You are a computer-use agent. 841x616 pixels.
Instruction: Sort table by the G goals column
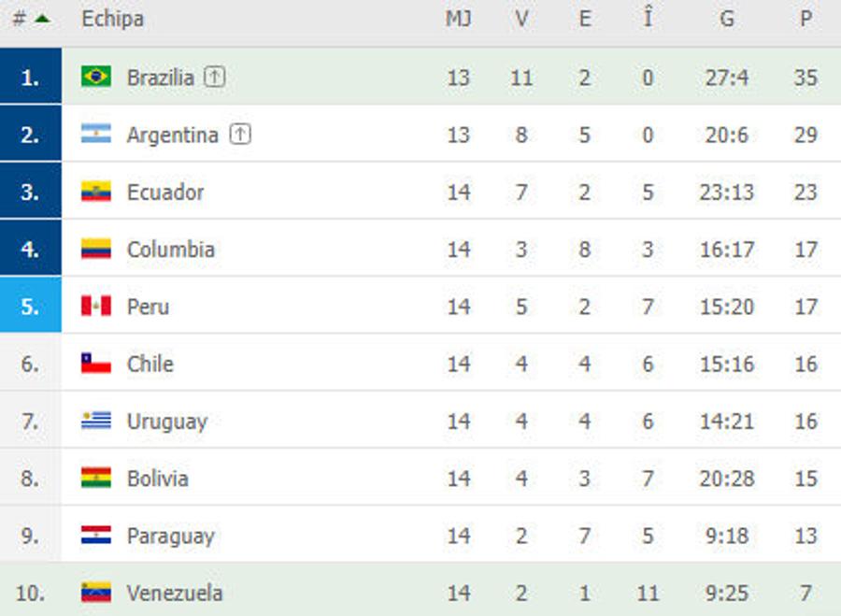tap(727, 19)
